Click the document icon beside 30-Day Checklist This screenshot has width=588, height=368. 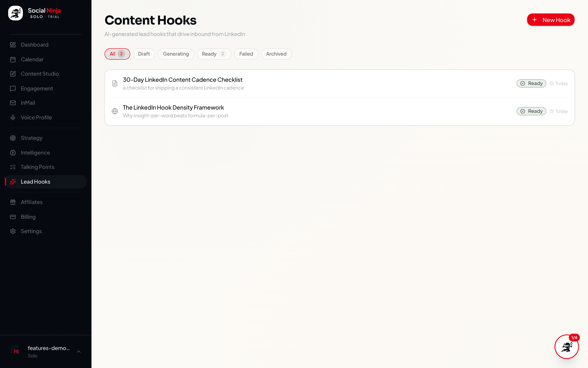(115, 83)
